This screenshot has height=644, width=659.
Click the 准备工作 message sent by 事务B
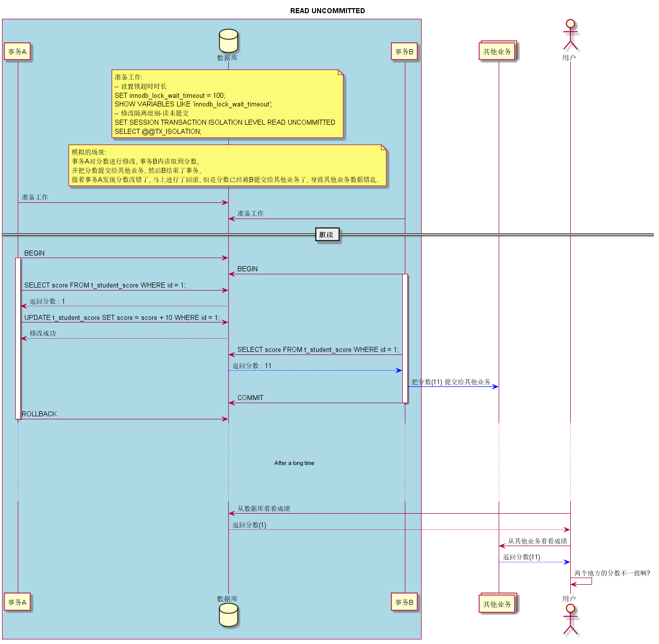(x=251, y=213)
